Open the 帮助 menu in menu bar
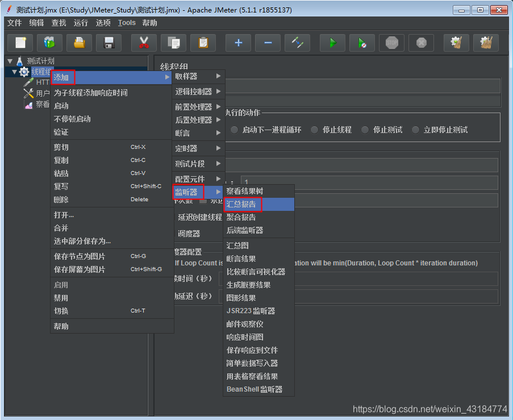513x420 pixels. [x=149, y=23]
